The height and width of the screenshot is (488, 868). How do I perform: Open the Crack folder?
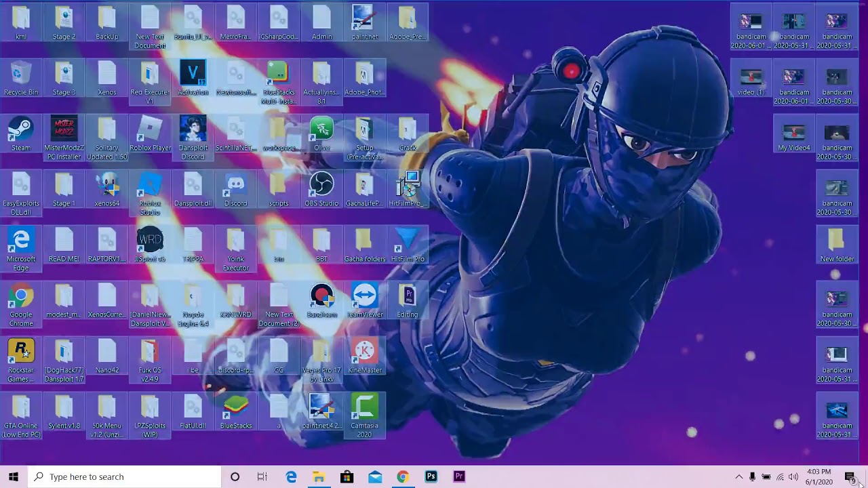point(408,134)
